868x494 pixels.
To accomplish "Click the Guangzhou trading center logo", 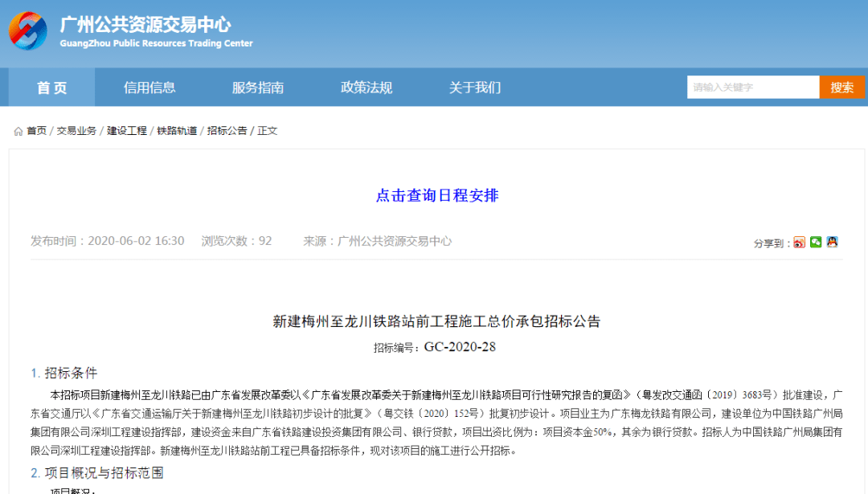I will point(28,31).
